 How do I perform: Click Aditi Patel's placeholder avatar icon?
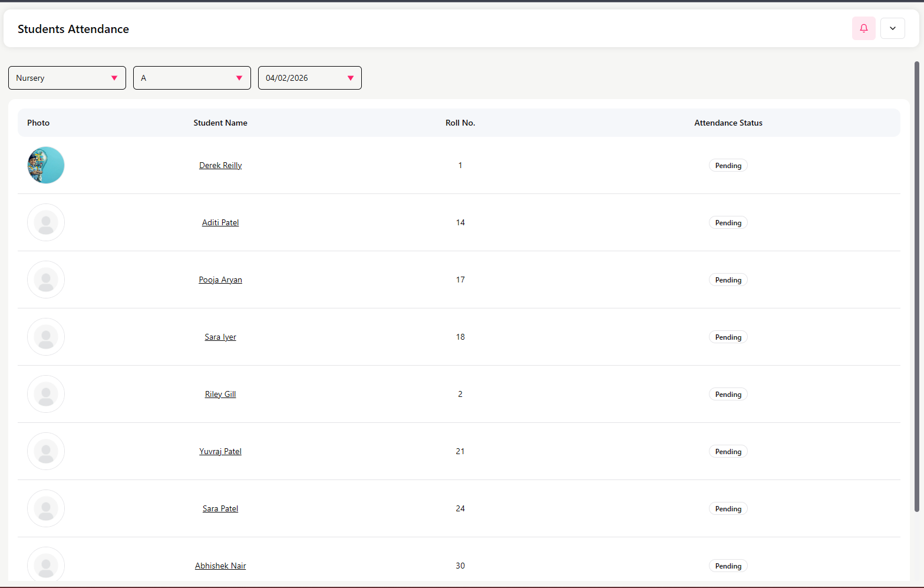point(46,222)
